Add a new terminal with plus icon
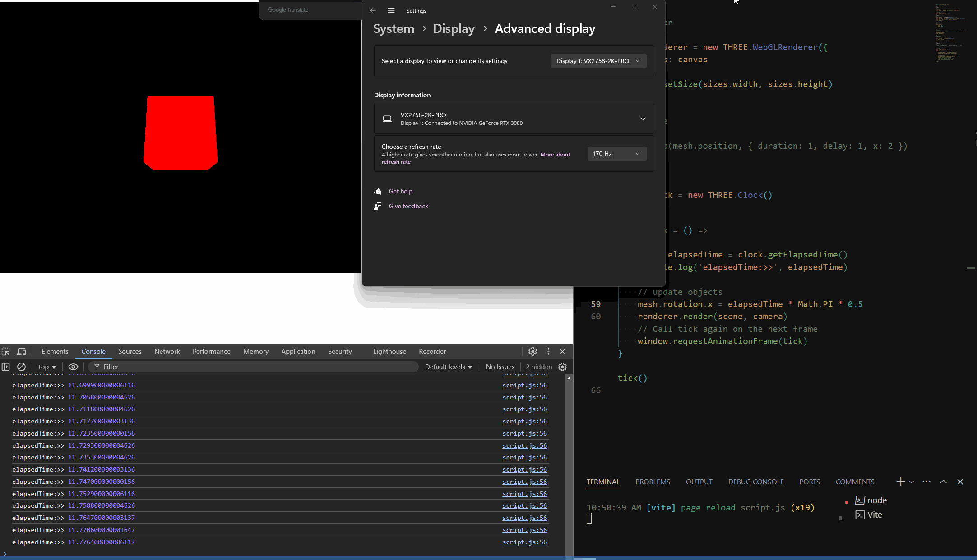 [x=900, y=482]
